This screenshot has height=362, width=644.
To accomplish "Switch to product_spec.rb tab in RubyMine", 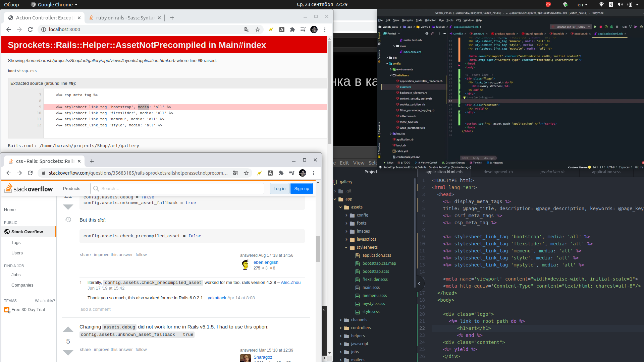I will (x=504, y=34).
